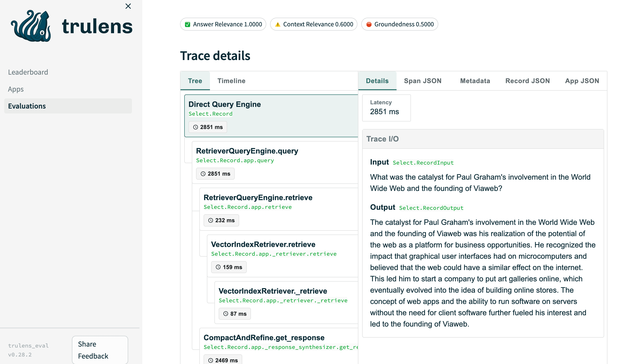The width and height of the screenshot is (623, 364).
Task: Open the Record JSON tab
Action: [527, 81]
